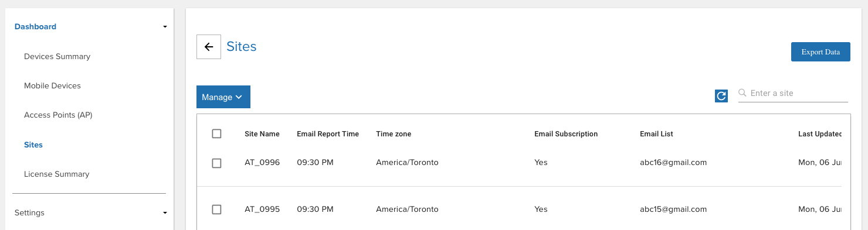
Task: Check the AT_0995 row checkbox
Action: pyautogui.click(x=216, y=210)
